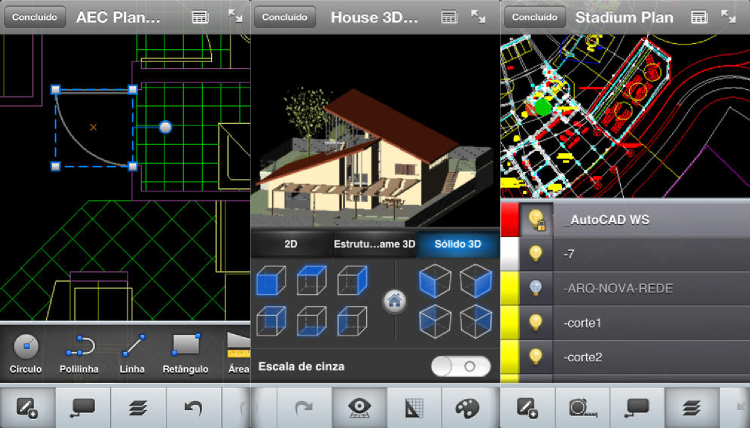750x428 pixels.
Task: Select the Círculo drawing tool
Action: click(x=26, y=354)
